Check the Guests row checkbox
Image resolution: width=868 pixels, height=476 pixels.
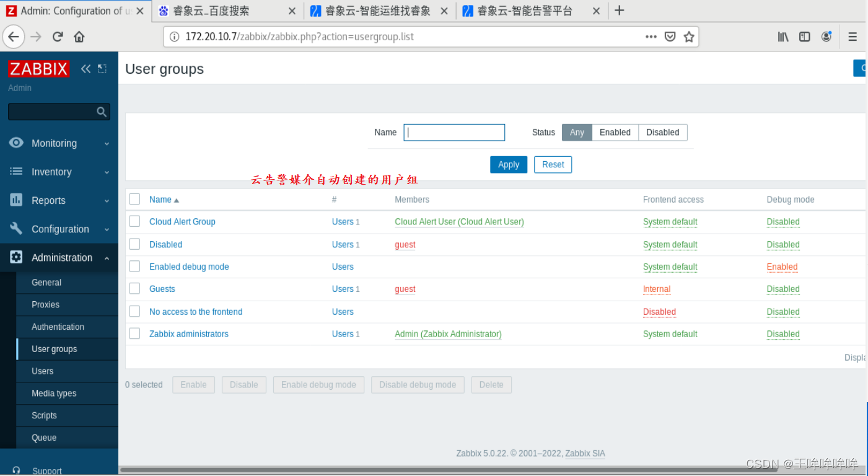click(x=134, y=288)
